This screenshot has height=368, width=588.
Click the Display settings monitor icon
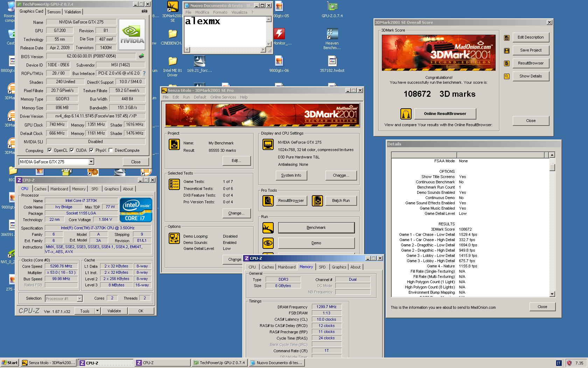pyautogui.click(x=268, y=144)
